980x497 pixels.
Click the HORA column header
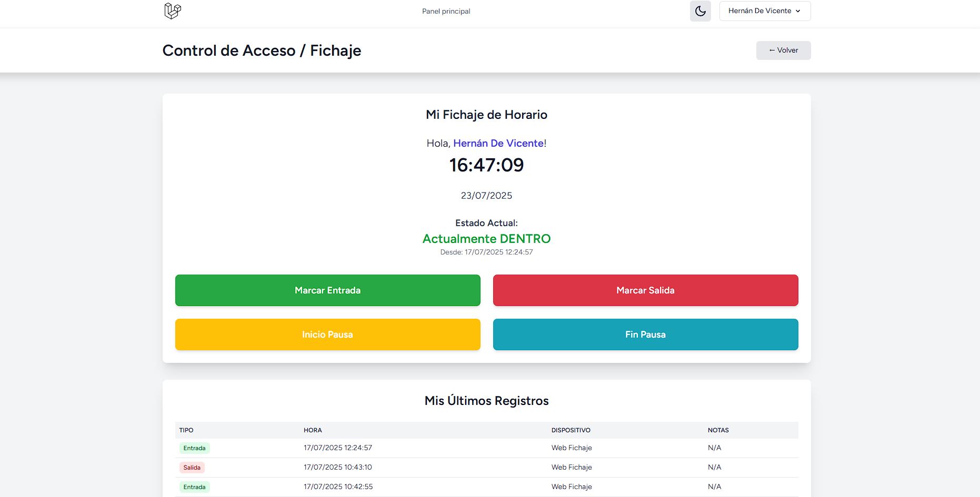pyautogui.click(x=313, y=430)
